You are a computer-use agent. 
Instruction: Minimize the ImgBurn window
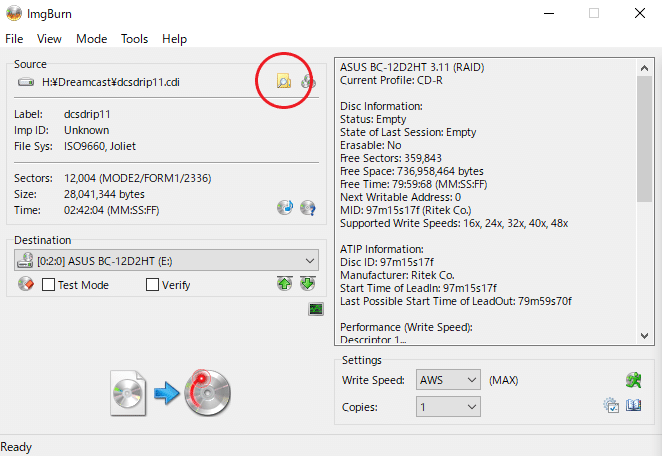(549, 14)
